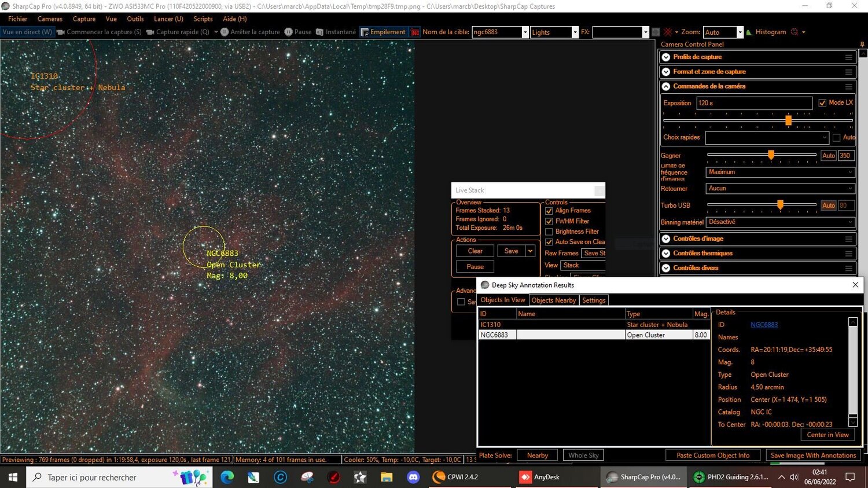This screenshot has height=488, width=868.
Task: Open live stacking via the Empilement icon
Action: point(365,32)
